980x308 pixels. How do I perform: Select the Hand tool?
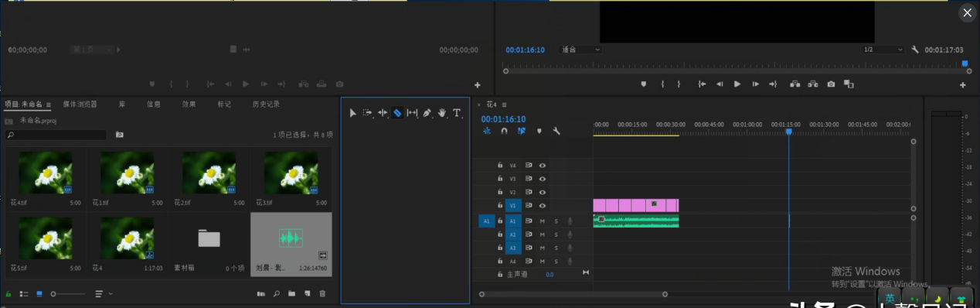pos(442,113)
